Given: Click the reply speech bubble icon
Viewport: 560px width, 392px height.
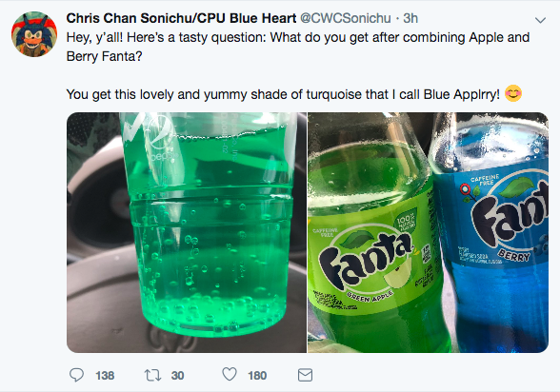Looking at the screenshot, I should (76, 375).
